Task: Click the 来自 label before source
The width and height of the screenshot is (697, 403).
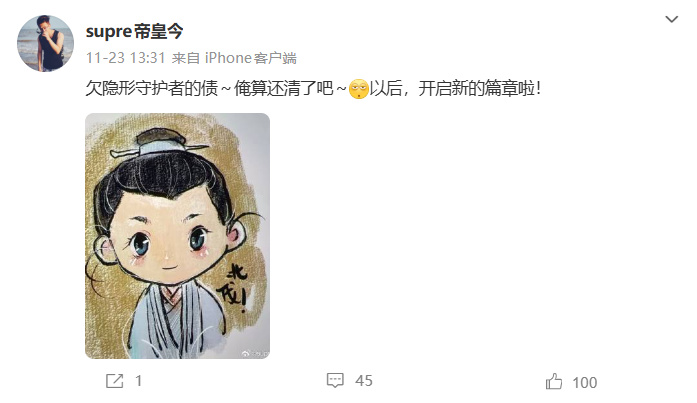Action: click(x=185, y=58)
